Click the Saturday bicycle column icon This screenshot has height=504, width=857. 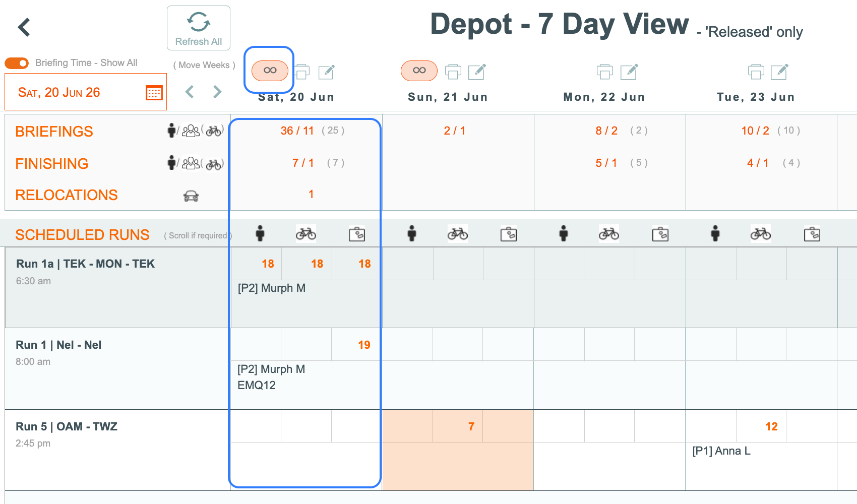coord(306,233)
